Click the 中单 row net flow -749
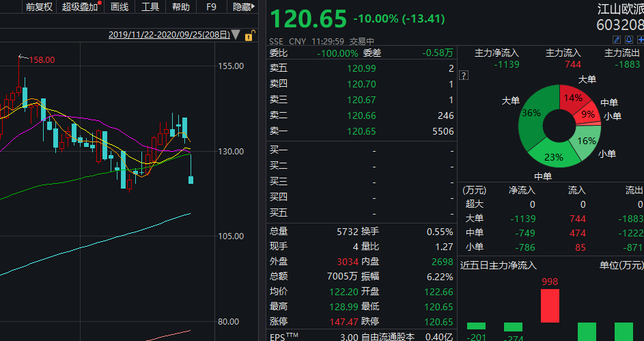The width and height of the screenshot is (644, 341). click(525, 233)
